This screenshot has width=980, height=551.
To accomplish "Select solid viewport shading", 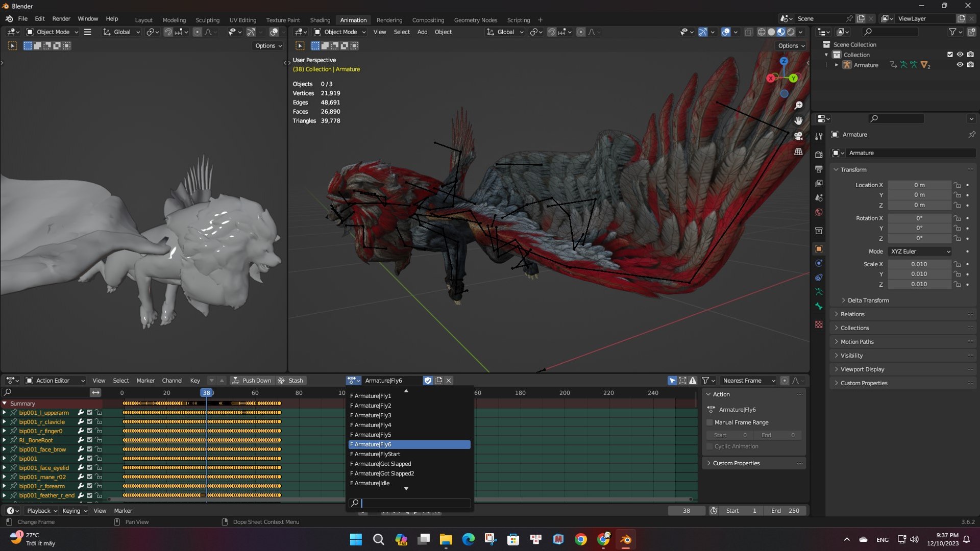I will (771, 32).
